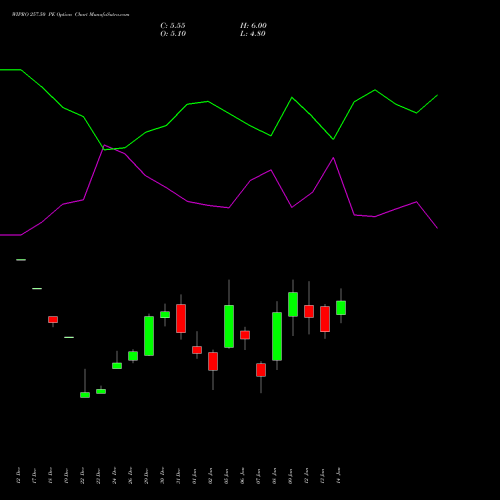The height and width of the screenshot is (500, 500).
Task: Select the high value H: 6.00
Action: point(253,26)
